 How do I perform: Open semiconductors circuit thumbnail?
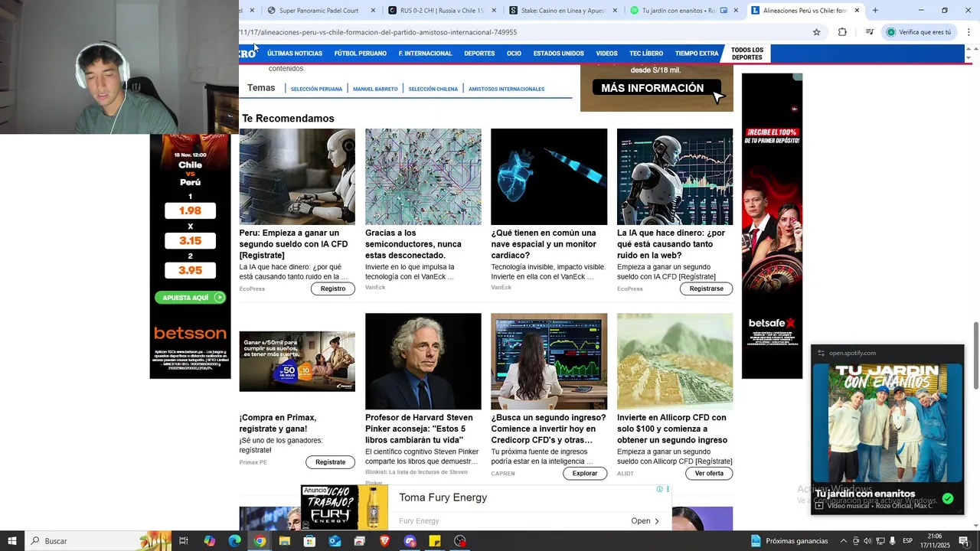tap(423, 177)
